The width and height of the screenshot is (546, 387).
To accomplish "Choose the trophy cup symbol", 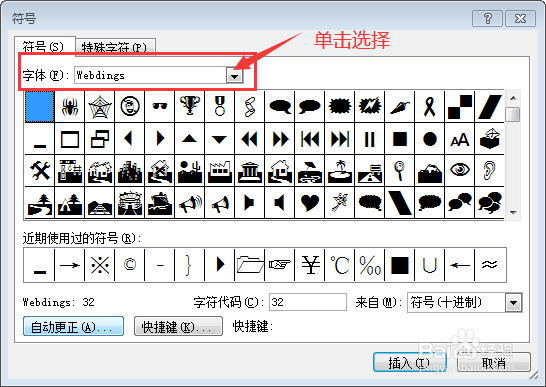I will click(x=190, y=107).
